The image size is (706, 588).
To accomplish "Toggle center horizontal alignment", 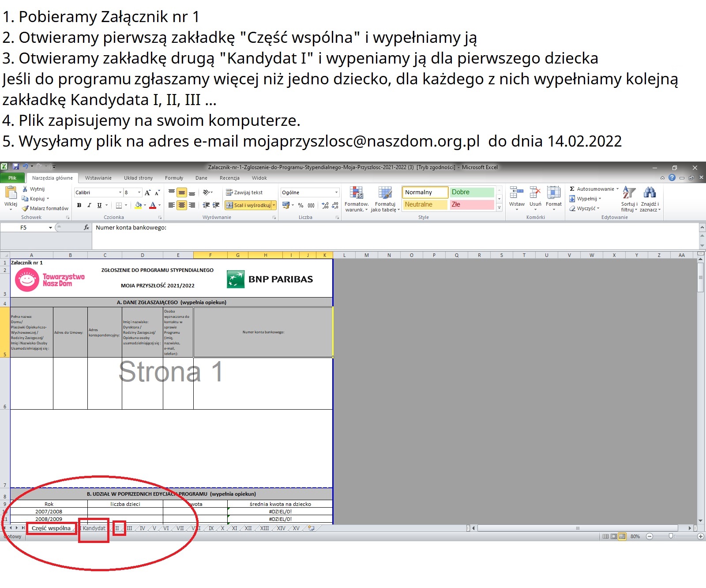I will tap(182, 205).
